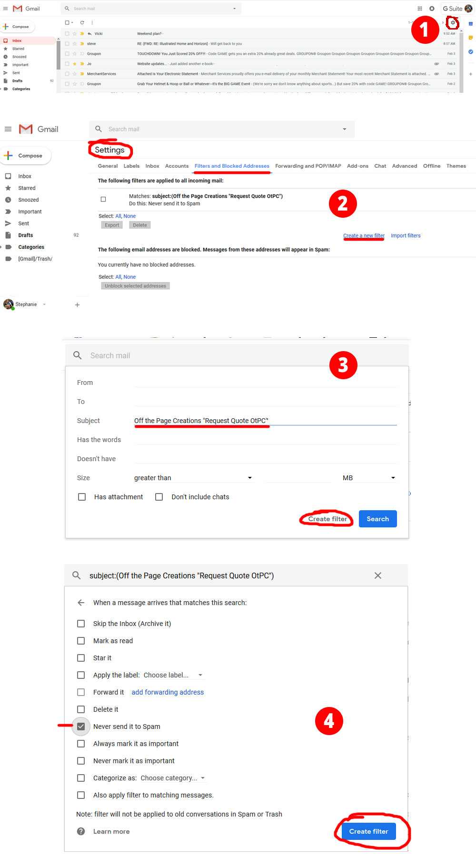This screenshot has width=476, height=868.
Task: Open the Google apps grid icon
Action: [420, 9]
